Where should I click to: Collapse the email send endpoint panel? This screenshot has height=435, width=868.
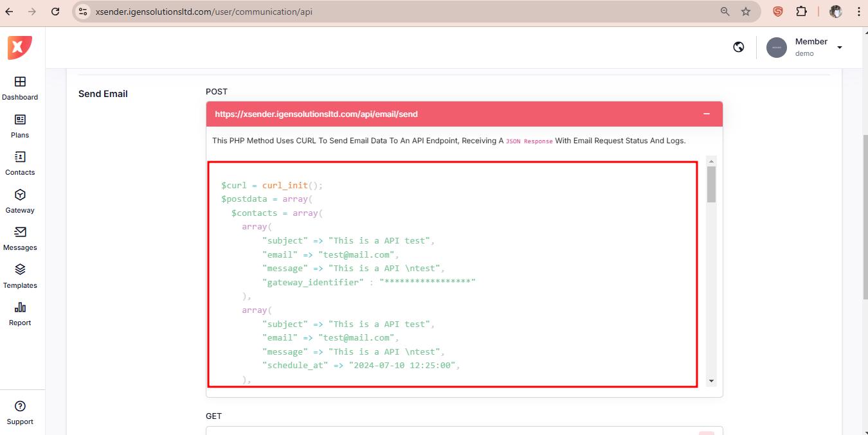pos(706,114)
